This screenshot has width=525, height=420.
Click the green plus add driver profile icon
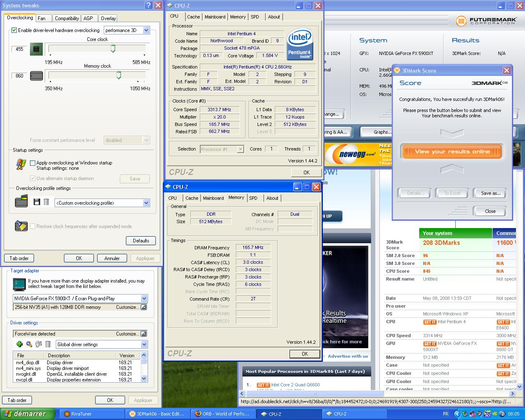[19, 345]
